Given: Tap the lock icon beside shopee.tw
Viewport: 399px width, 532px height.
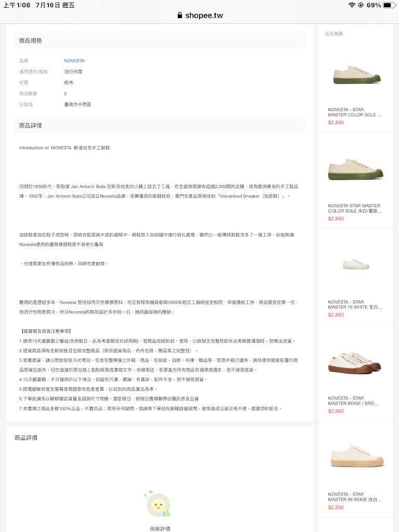Looking at the screenshot, I should (x=180, y=15).
